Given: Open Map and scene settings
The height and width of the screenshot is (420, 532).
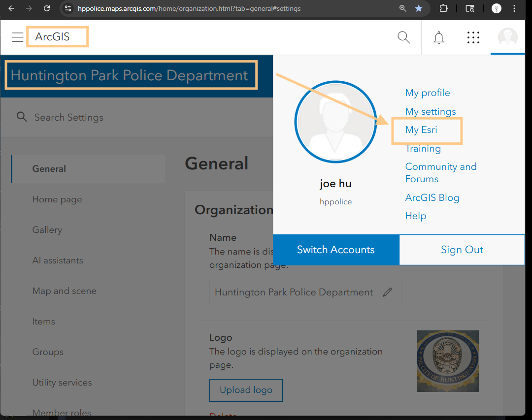Looking at the screenshot, I should pos(65,291).
